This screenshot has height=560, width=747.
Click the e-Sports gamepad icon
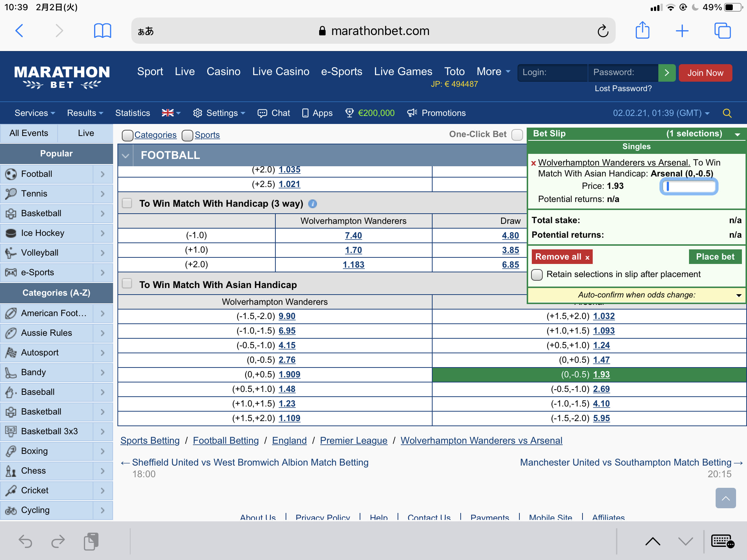click(11, 273)
